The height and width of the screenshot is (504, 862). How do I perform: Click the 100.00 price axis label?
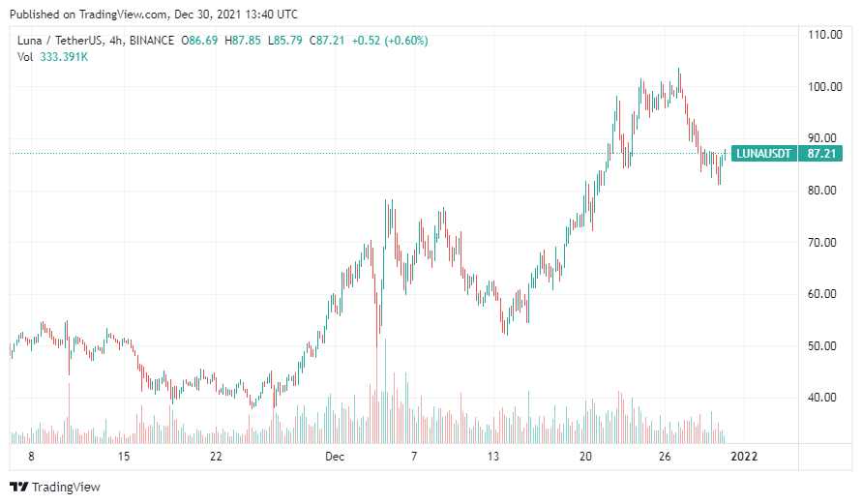tap(824, 87)
